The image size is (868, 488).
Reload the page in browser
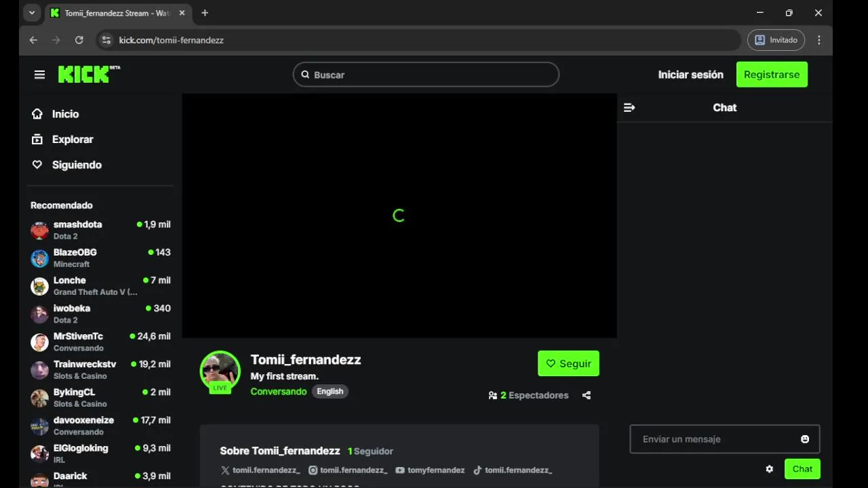(79, 40)
